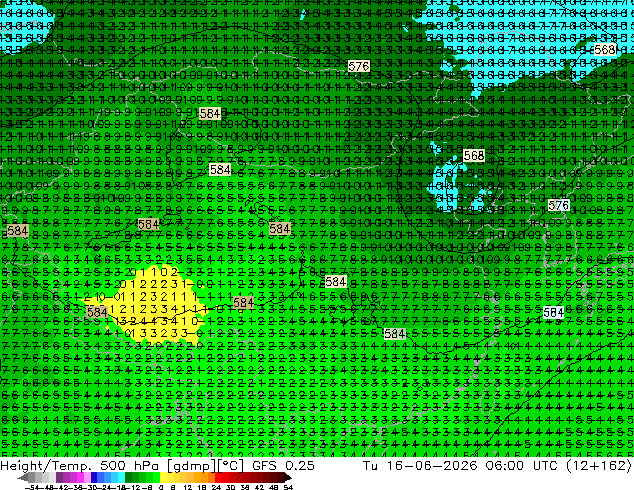This screenshot has width=634, height=490.
Task: Click the left gray arrow end of legend
Action: (x=23, y=478)
